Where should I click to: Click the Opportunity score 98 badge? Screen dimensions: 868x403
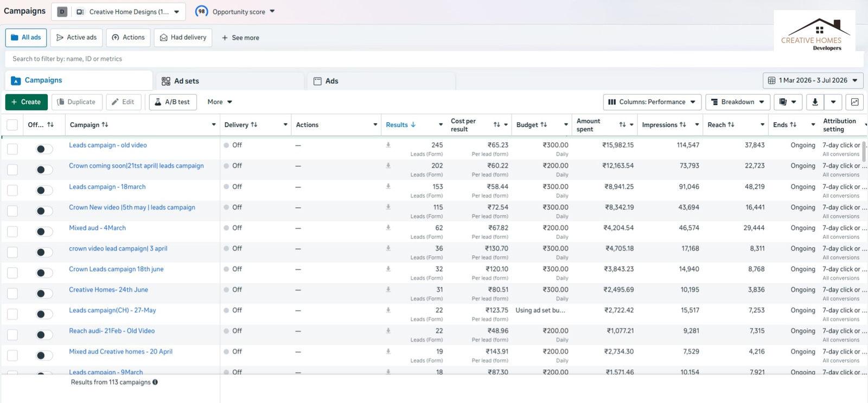click(x=202, y=11)
